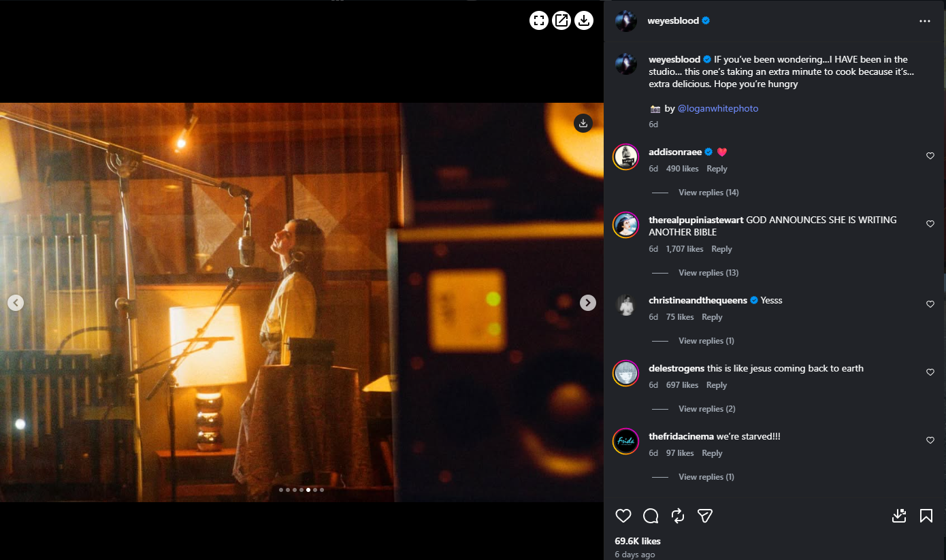Like christineandthequeens' comment
Viewport: 946px width, 560px height.
click(930, 304)
